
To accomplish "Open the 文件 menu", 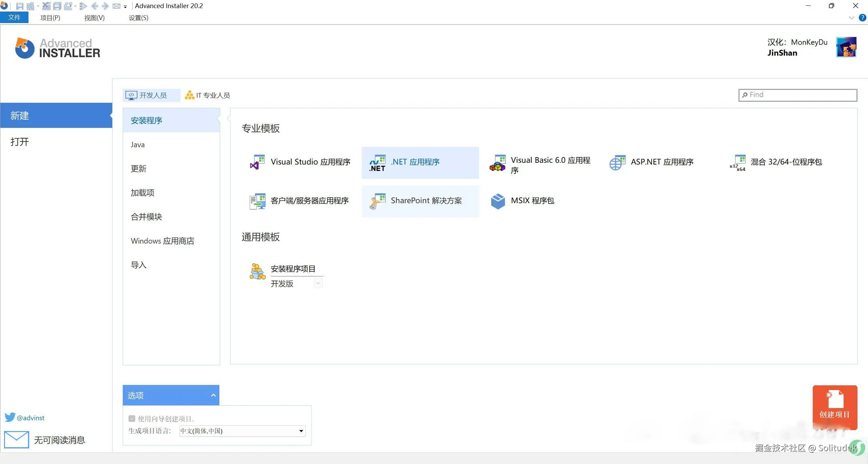I will (x=14, y=18).
